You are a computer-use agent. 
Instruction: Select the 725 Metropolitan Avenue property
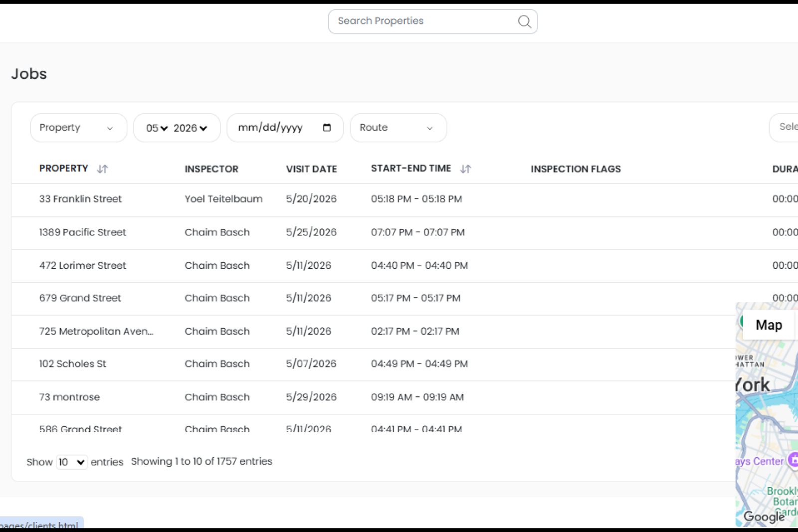[x=96, y=332]
